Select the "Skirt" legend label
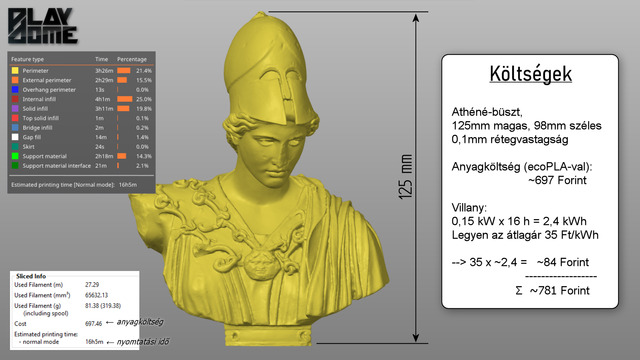This screenshot has width=640, height=360. (29, 147)
